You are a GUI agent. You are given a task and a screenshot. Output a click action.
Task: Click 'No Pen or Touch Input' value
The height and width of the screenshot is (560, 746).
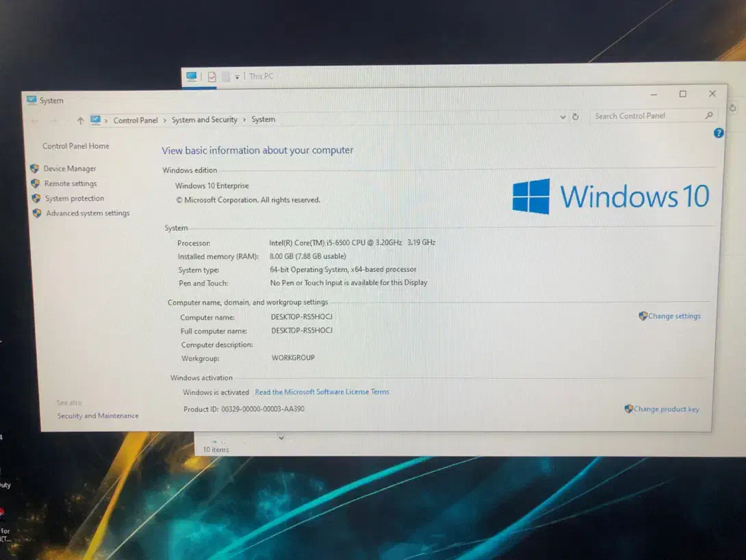click(349, 282)
